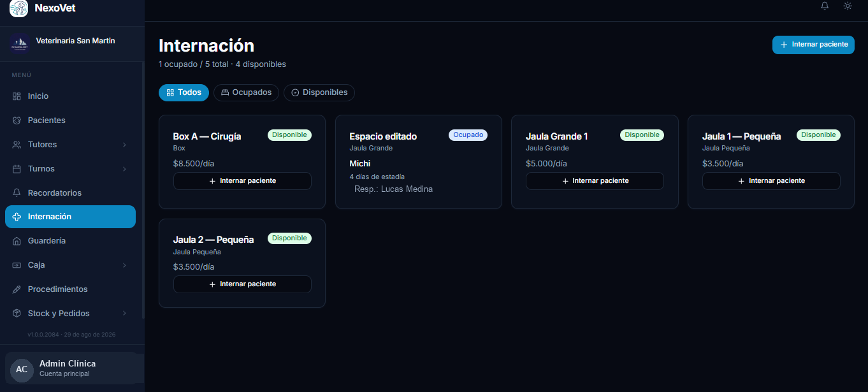Viewport: 868px width, 392px height.
Task: Click the Stock y Pedidos box icon
Action: coord(17,314)
